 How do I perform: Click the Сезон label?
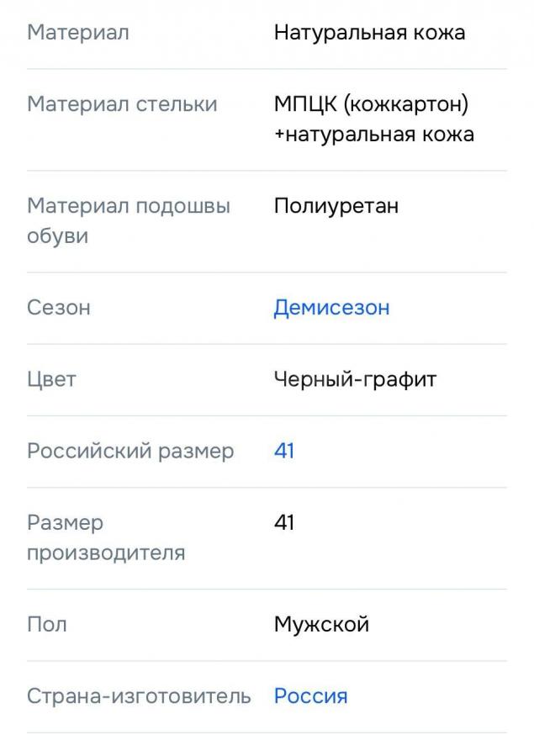tap(59, 308)
